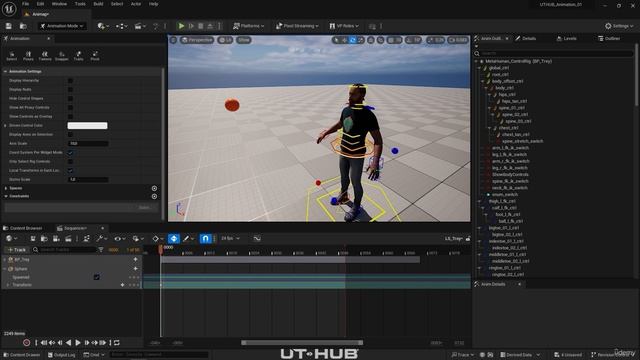The image size is (640, 360).
Task: Save the current level with floppy icon
Action: (x=9, y=26)
